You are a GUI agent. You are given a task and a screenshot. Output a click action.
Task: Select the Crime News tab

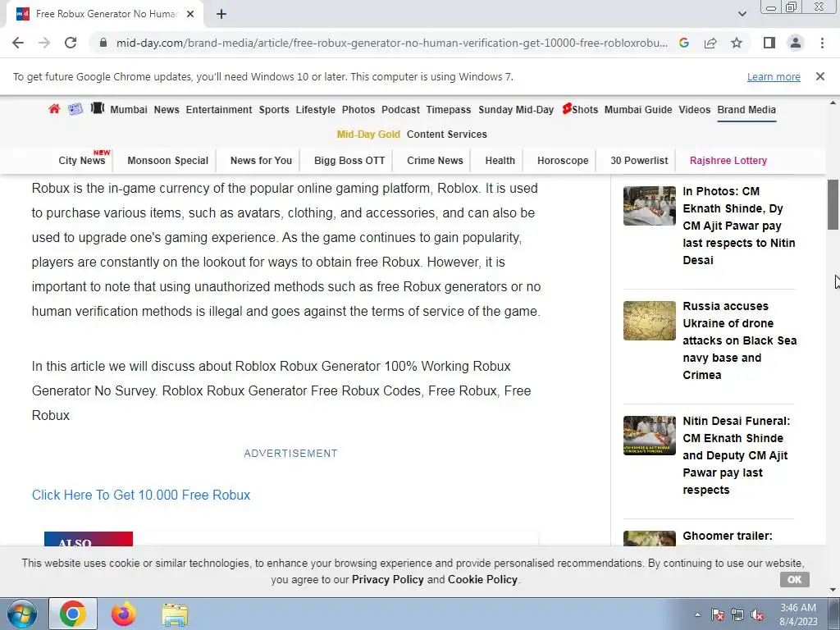[435, 161]
